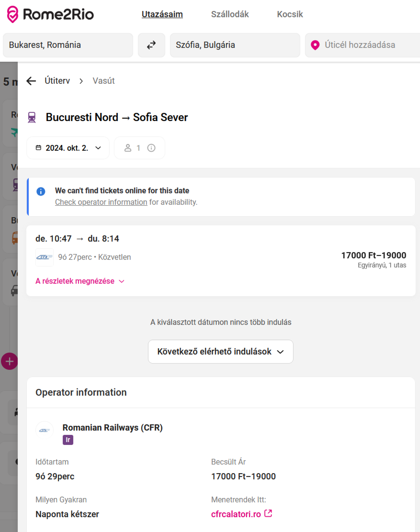
Task: Click the passenger info circle icon
Action: [x=151, y=148]
